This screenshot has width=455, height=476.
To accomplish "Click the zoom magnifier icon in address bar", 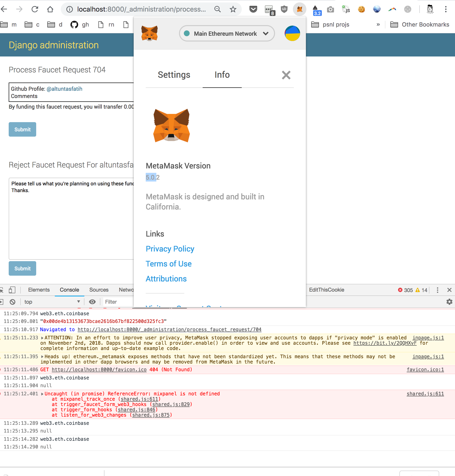I will [218, 9].
